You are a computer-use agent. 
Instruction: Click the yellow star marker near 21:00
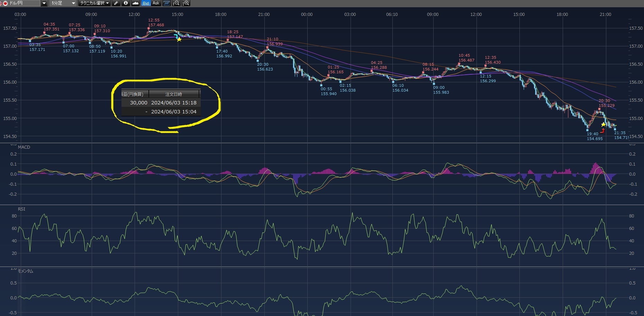coord(604,124)
